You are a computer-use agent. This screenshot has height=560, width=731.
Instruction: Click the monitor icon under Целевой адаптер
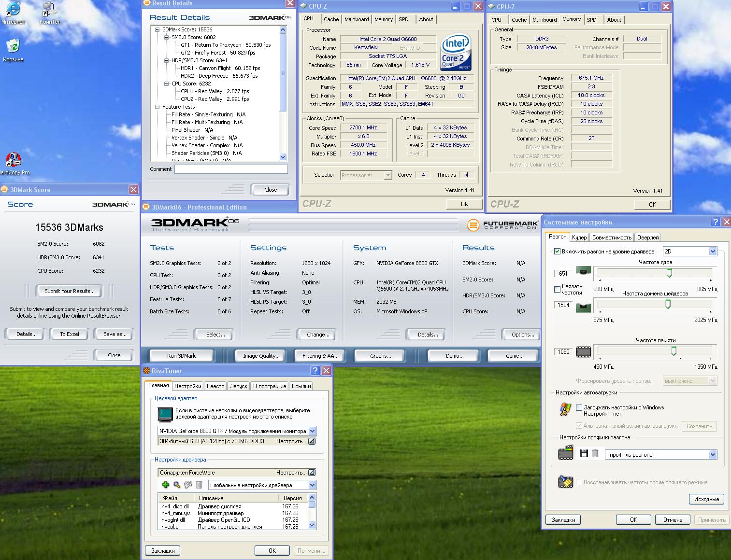point(165,414)
